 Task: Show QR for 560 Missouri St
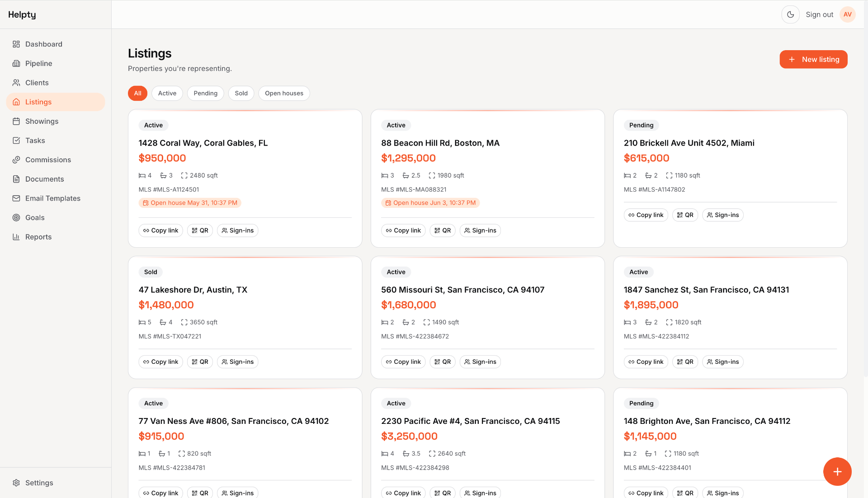443,362
